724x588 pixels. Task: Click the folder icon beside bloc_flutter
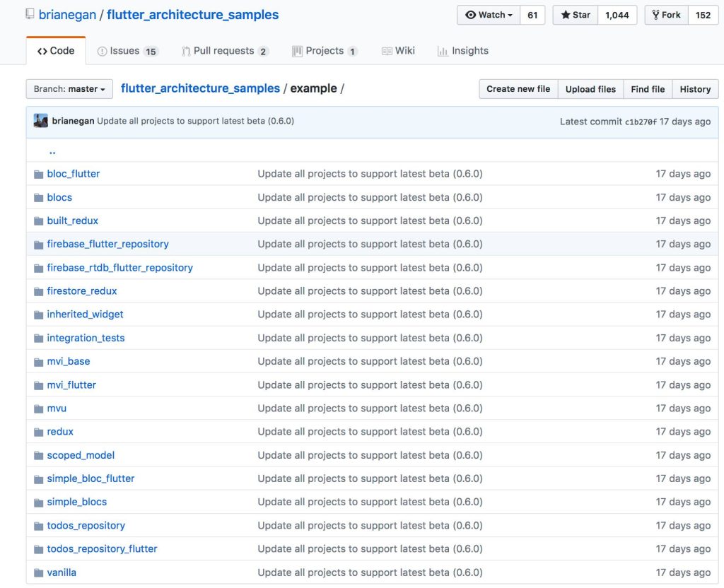pyautogui.click(x=39, y=175)
